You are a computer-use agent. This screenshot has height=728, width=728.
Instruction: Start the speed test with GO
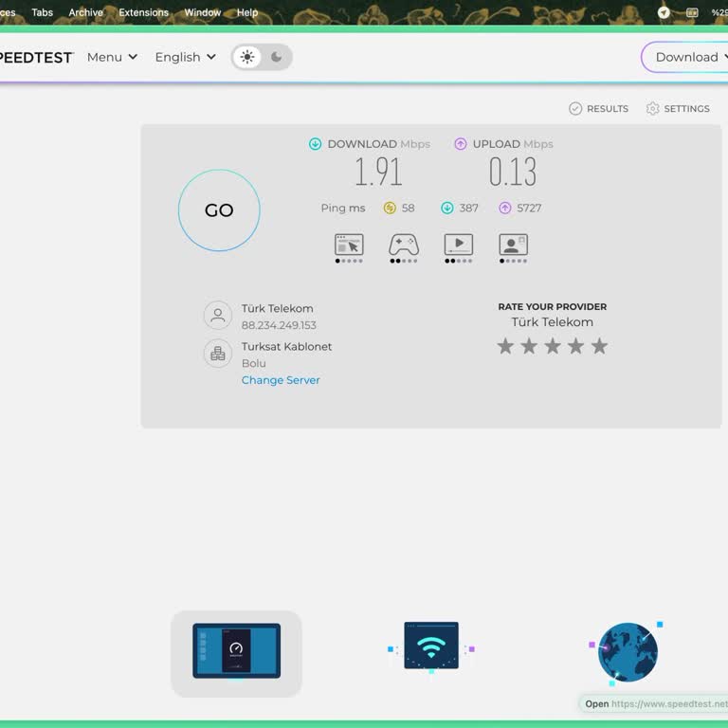219,210
